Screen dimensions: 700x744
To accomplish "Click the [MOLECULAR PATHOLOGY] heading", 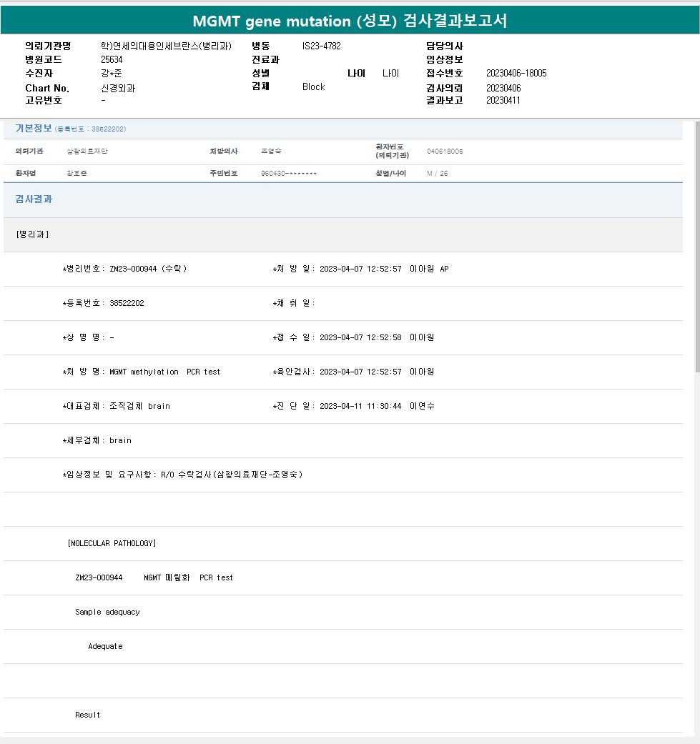I will tap(112, 543).
